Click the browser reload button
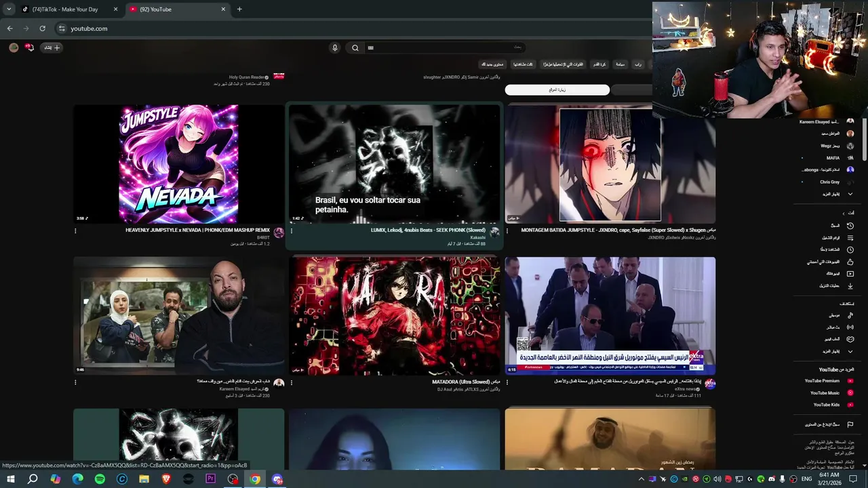This screenshot has height=488, width=868. pos(42,28)
